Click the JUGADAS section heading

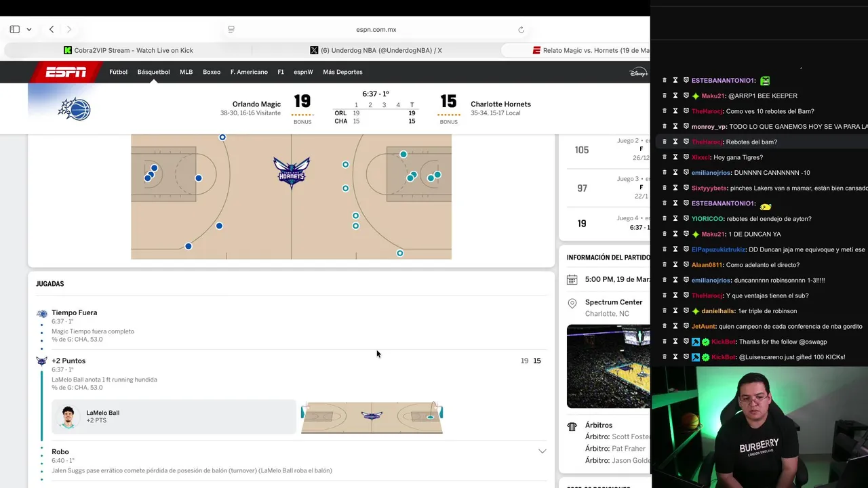[x=50, y=284]
